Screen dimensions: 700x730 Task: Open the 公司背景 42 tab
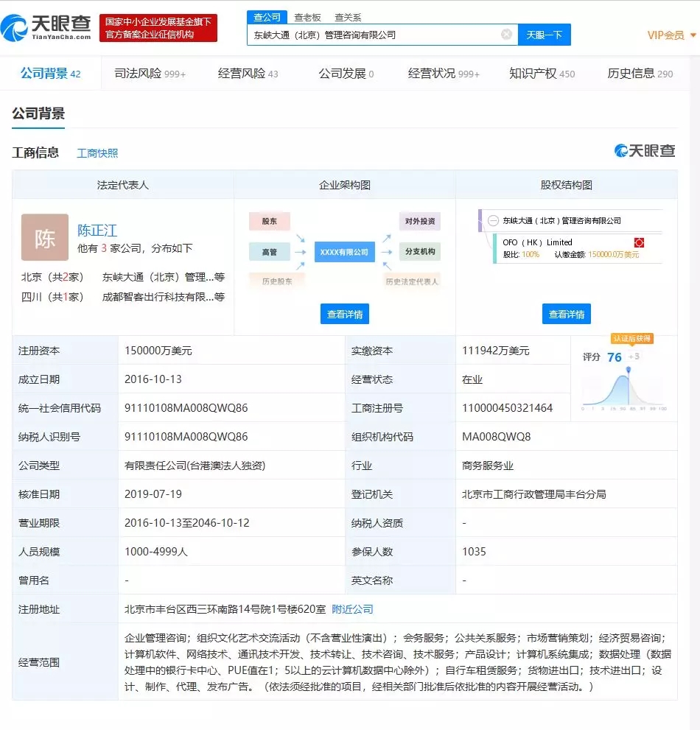click(50, 74)
